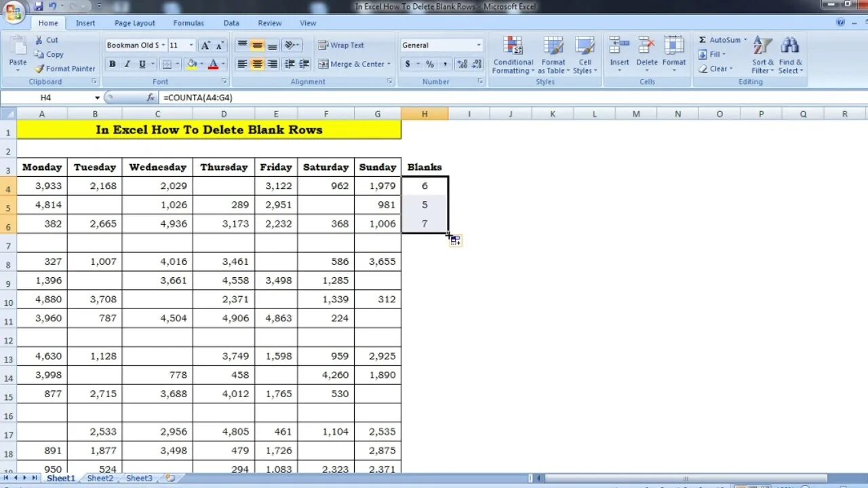The height and width of the screenshot is (488, 868).
Task: Toggle Center horizontal alignment
Action: click(x=257, y=64)
